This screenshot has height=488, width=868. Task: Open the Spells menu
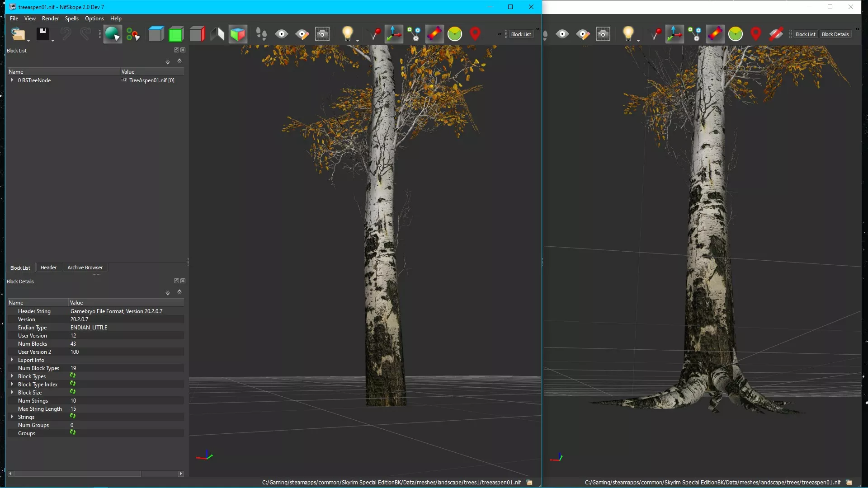tap(71, 19)
